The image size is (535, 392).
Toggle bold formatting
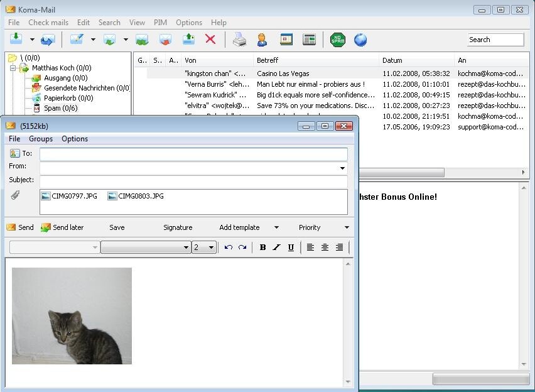(x=262, y=248)
